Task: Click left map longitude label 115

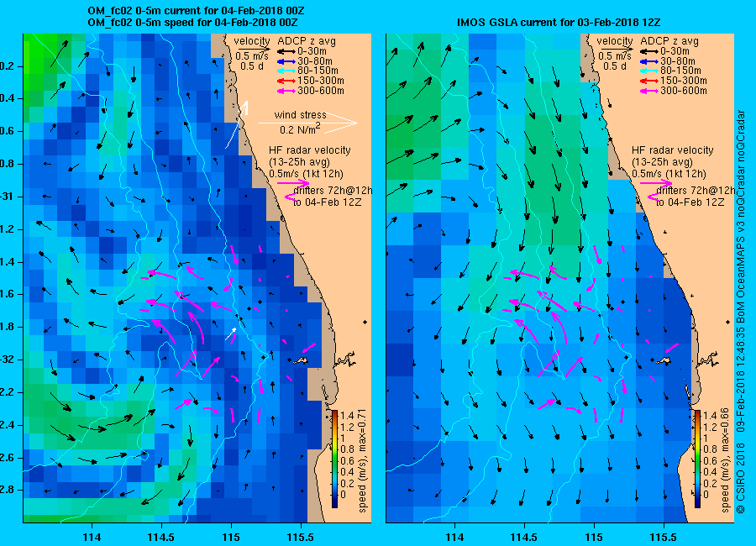Action: [x=231, y=537]
